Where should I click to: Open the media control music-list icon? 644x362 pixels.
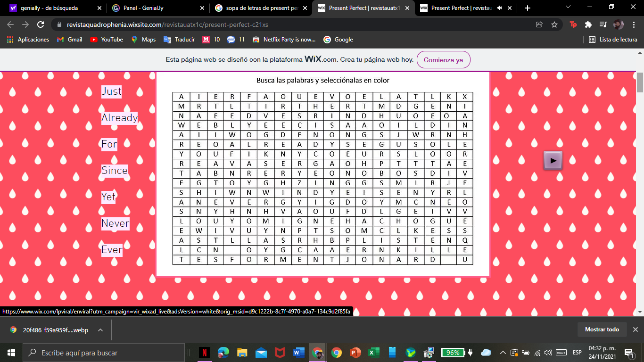(603, 25)
